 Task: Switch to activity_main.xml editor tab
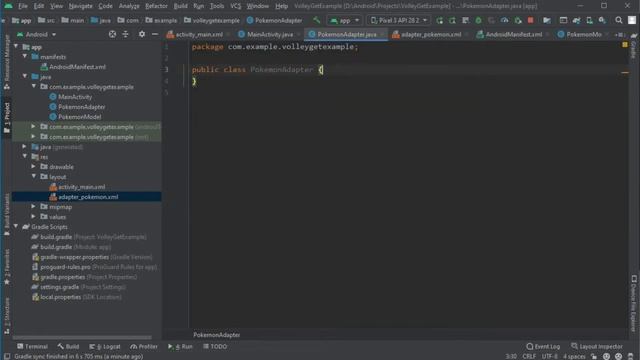click(198, 35)
